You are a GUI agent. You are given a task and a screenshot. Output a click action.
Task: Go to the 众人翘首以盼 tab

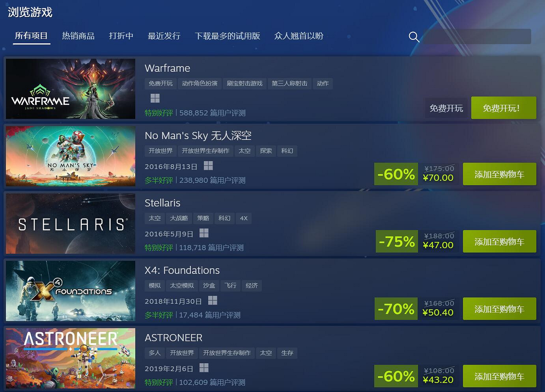tap(299, 36)
